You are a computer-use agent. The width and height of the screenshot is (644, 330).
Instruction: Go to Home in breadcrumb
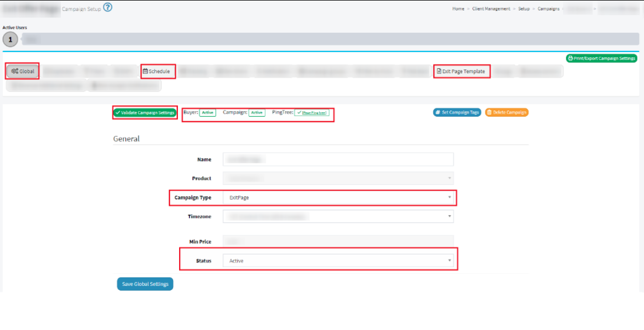[458, 9]
